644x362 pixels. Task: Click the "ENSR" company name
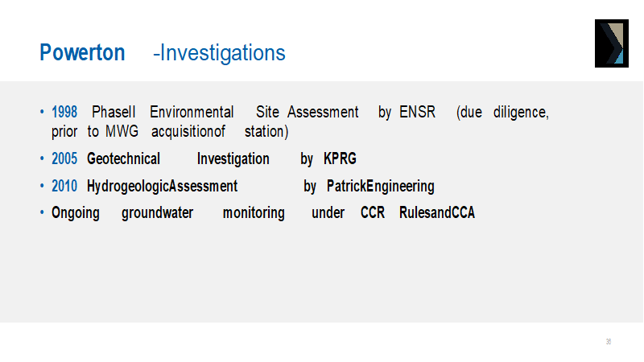417,113
